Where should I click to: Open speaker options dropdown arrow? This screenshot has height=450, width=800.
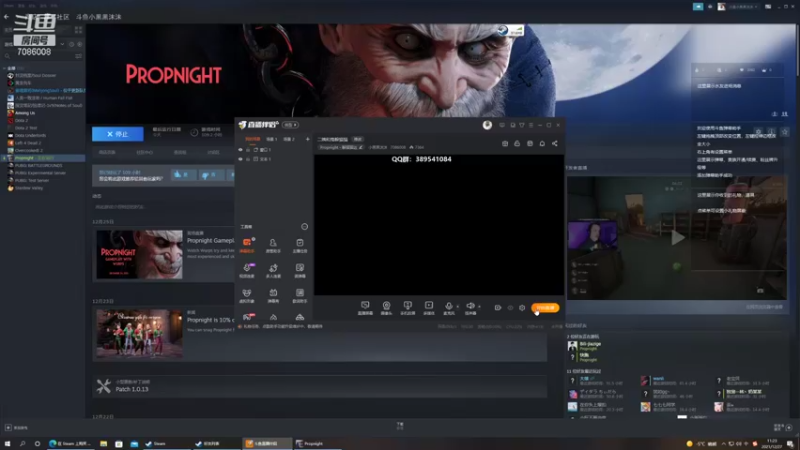(x=479, y=307)
